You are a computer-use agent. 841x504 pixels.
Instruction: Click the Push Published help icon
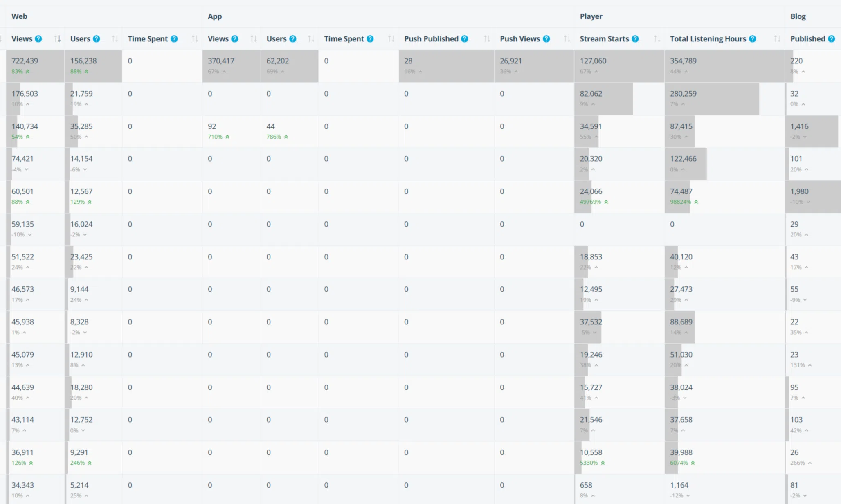click(465, 39)
